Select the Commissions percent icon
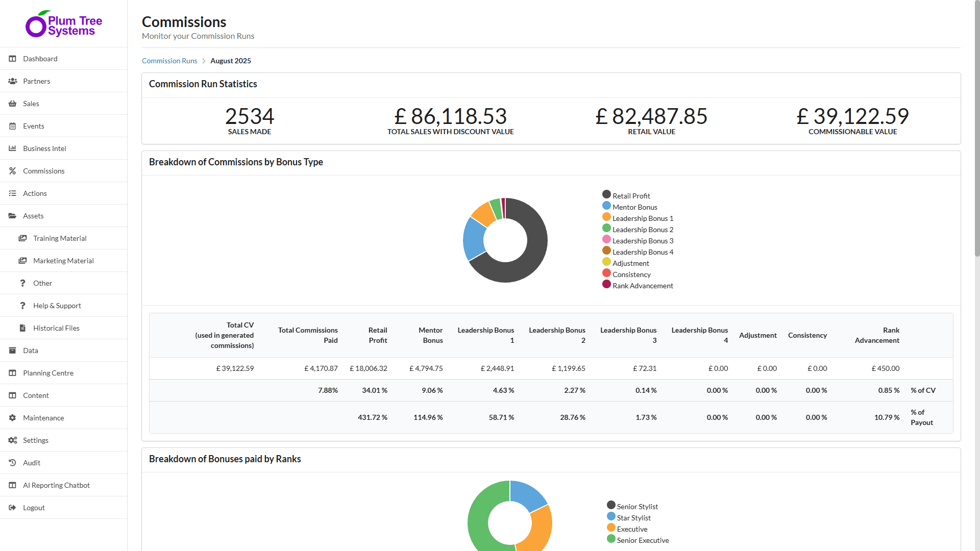The image size is (980, 551). point(12,170)
